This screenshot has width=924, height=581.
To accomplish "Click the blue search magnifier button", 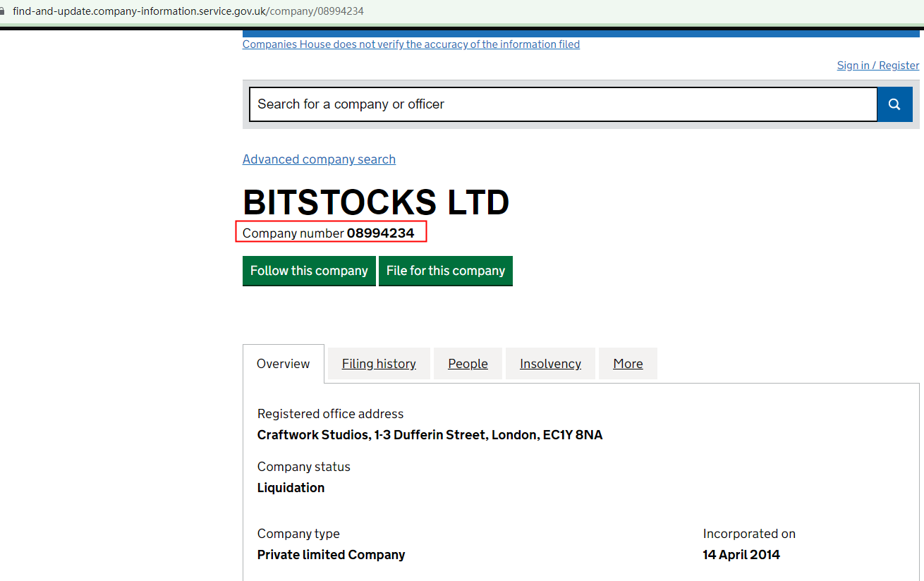I will (894, 104).
